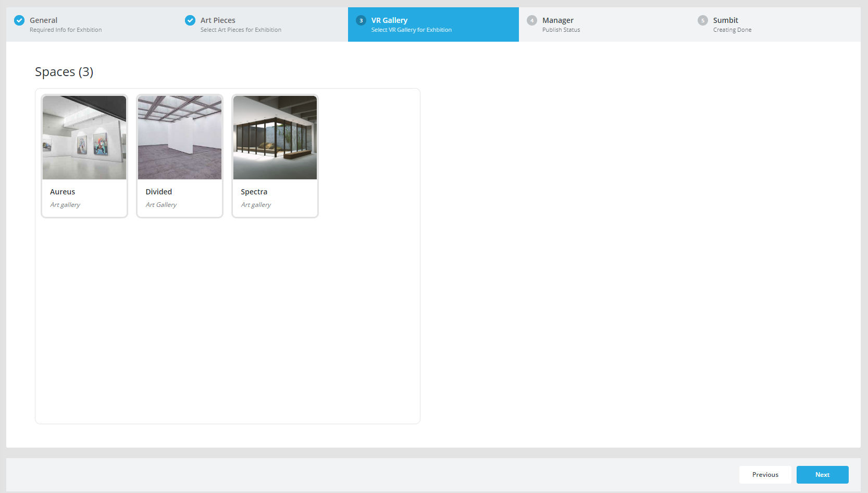Click 'Required Info for Exhbition' subtitle
This screenshot has height=493, width=868.
point(66,30)
